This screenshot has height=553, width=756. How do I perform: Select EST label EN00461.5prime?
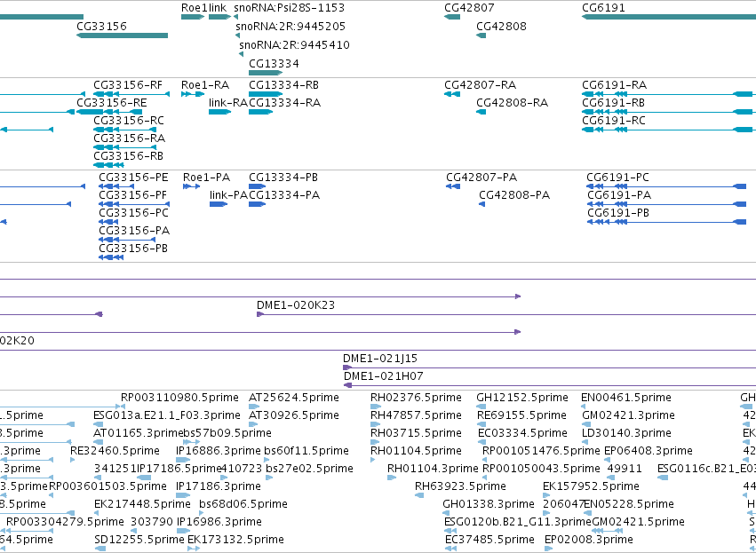625,398
